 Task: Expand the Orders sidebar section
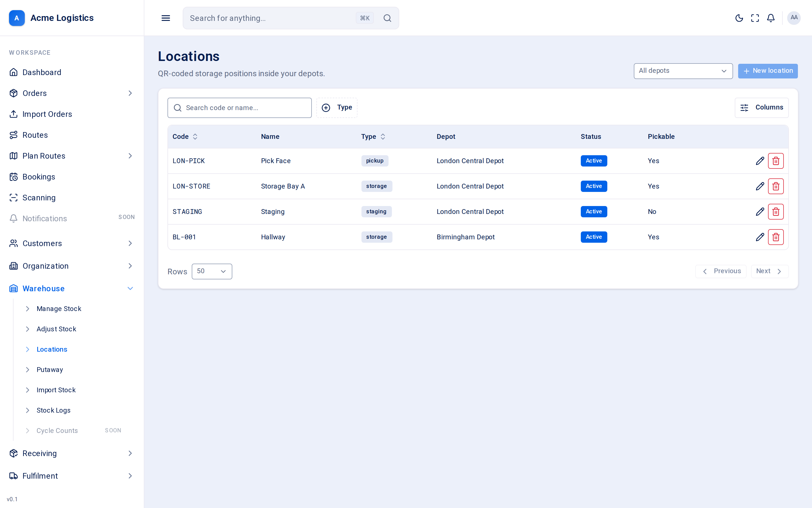tap(72, 93)
